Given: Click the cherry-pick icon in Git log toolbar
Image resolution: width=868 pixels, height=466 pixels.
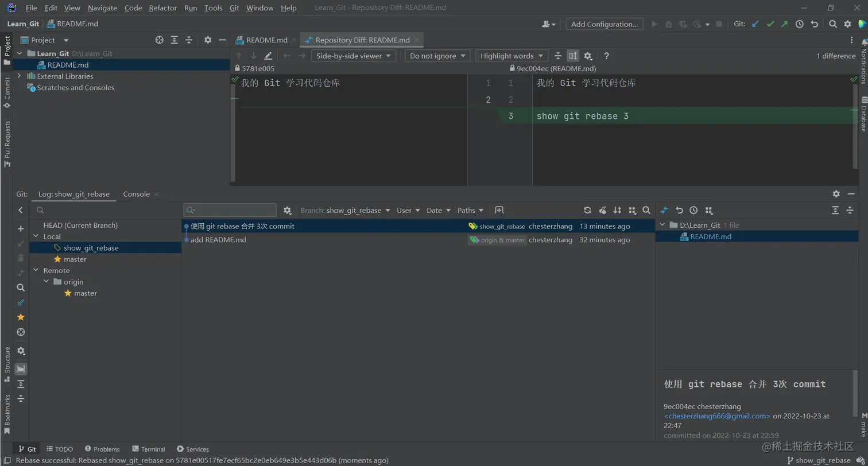Looking at the screenshot, I should pyautogui.click(x=602, y=211).
